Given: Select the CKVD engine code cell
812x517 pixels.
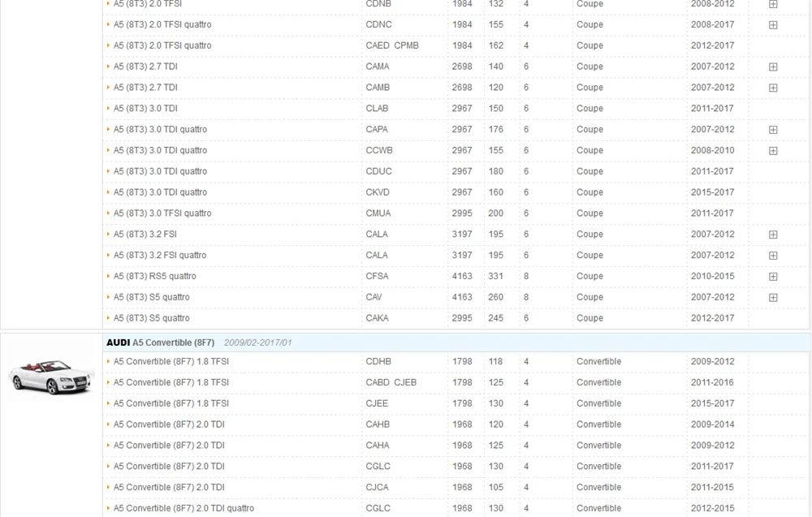Looking at the screenshot, I should tap(377, 192).
